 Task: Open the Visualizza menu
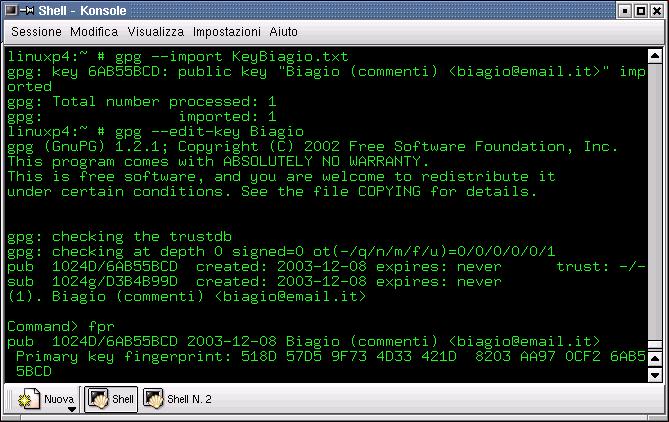coord(155,32)
